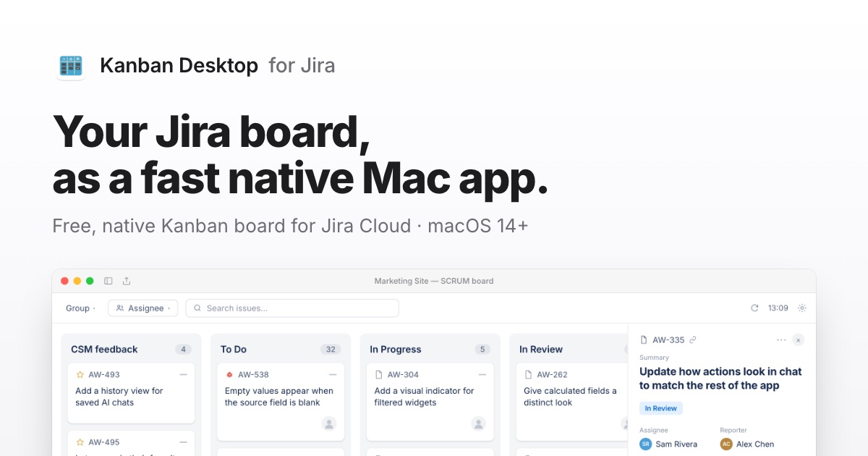Open the Assignee filter dropdown
The image size is (868, 456).
143,308
